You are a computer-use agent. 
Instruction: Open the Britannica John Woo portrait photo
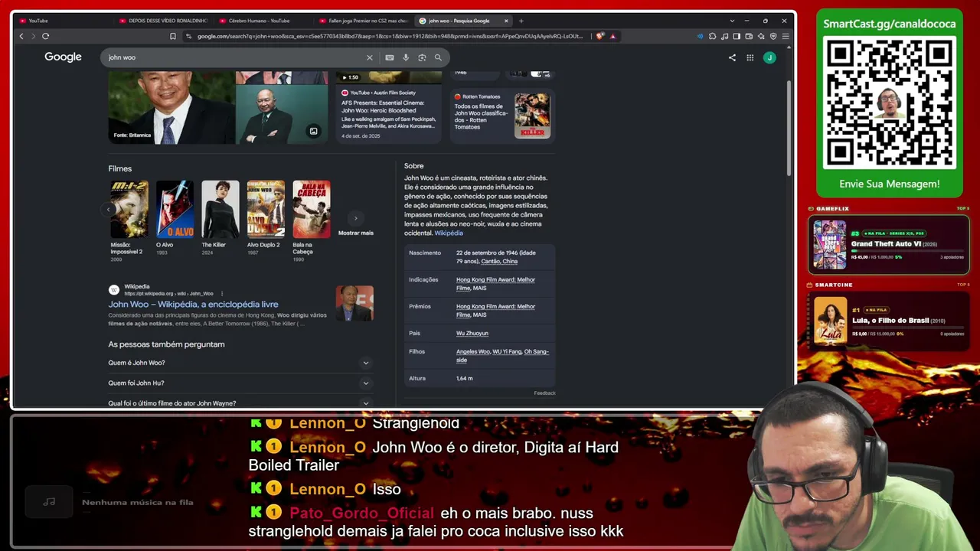[x=171, y=107]
